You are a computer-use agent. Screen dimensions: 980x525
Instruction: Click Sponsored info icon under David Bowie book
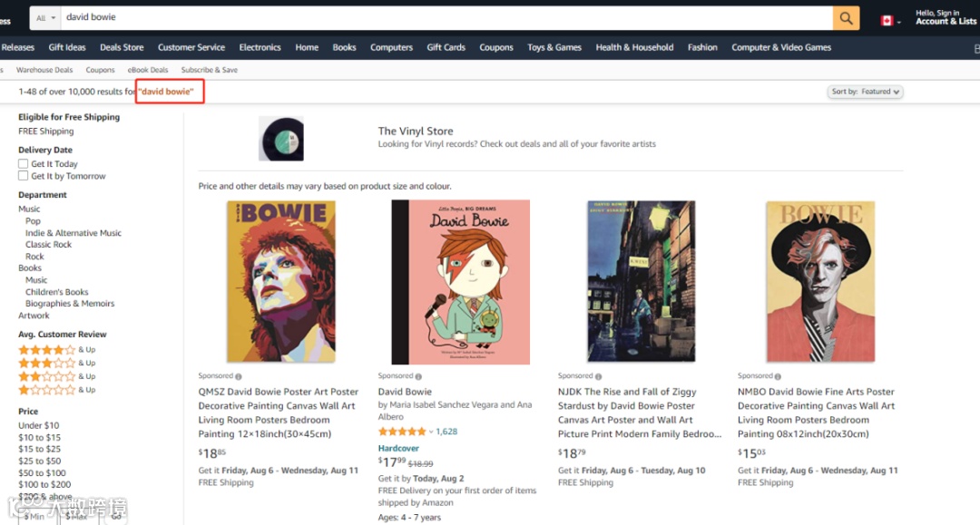click(x=418, y=376)
